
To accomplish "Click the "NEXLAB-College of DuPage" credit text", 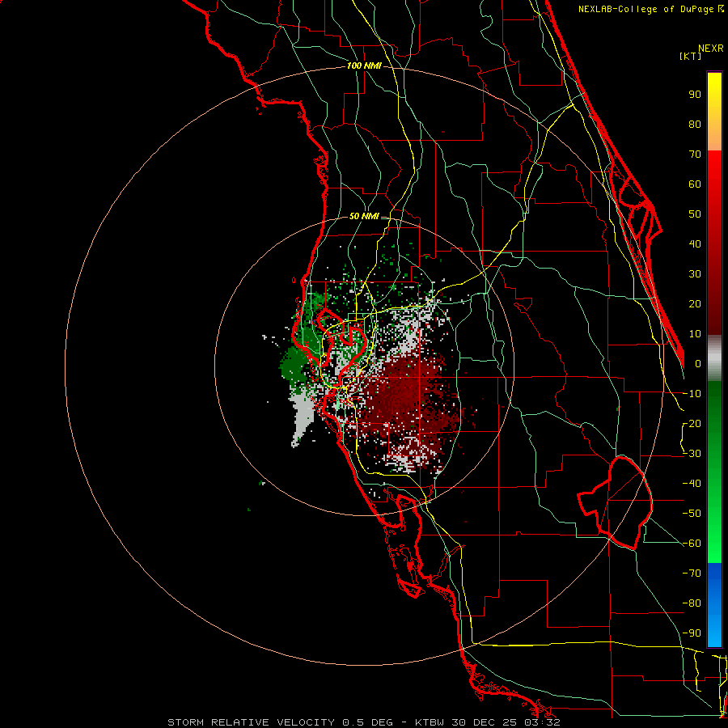I will [645, 9].
